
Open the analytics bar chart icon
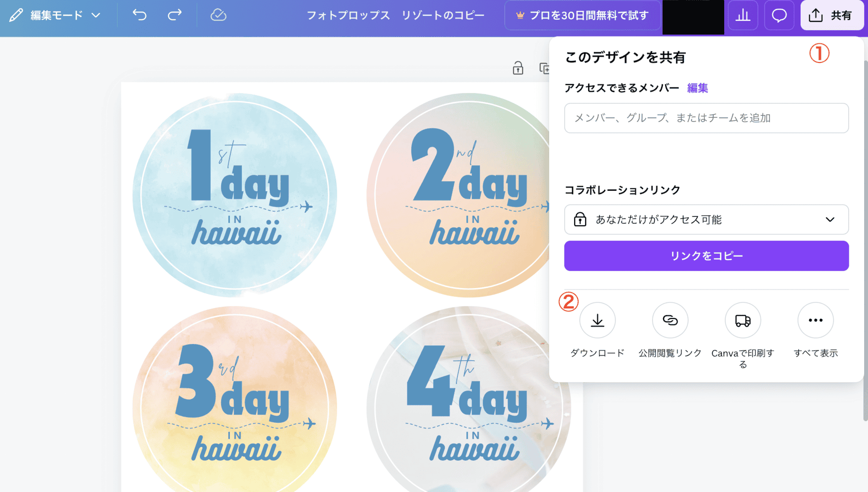[743, 15]
